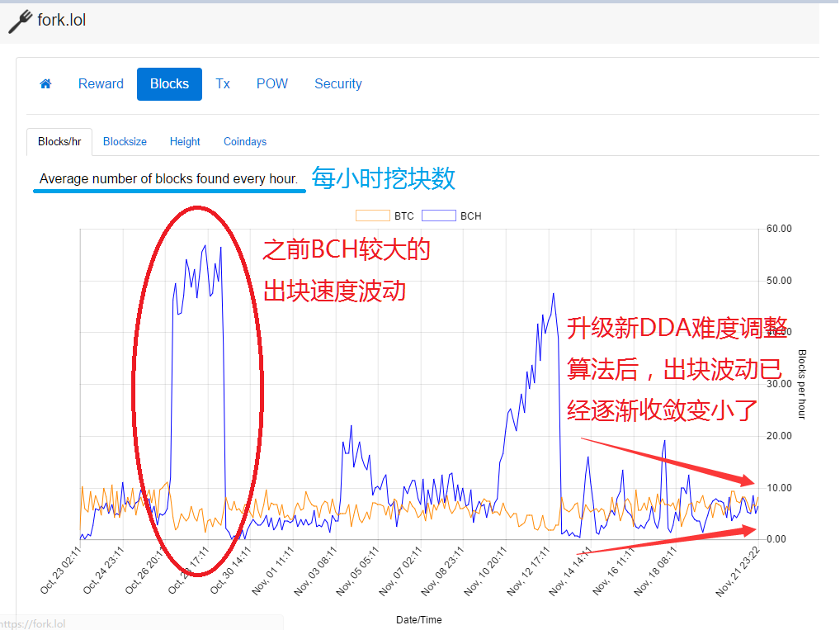
Task: Open the Height sub-tab
Action: point(185,141)
